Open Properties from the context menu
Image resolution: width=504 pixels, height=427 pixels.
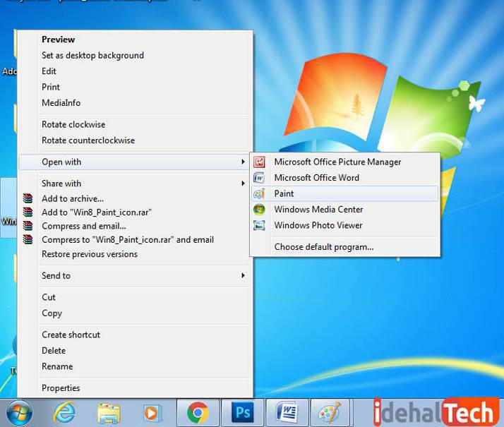pos(135,388)
